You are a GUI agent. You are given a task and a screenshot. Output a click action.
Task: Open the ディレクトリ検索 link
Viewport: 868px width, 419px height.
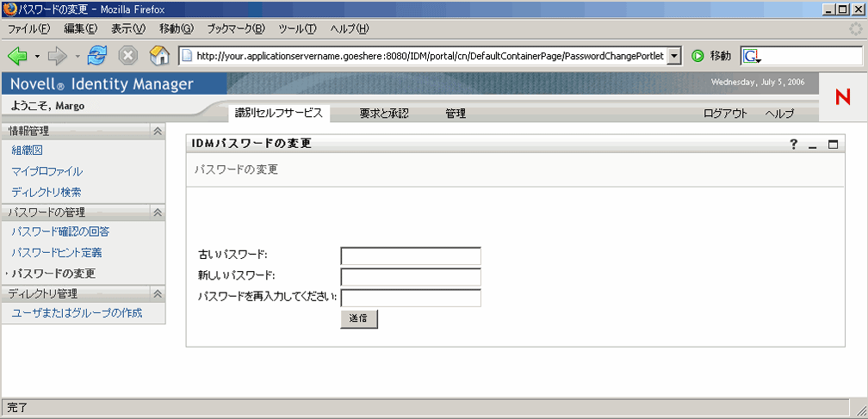pyautogui.click(x=46, y=193)
